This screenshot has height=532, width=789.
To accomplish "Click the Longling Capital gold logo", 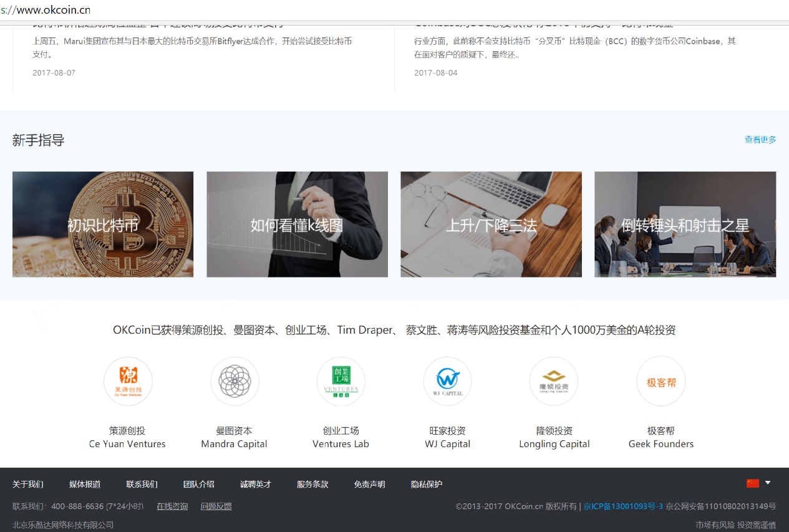I will [x=554, y=381].
